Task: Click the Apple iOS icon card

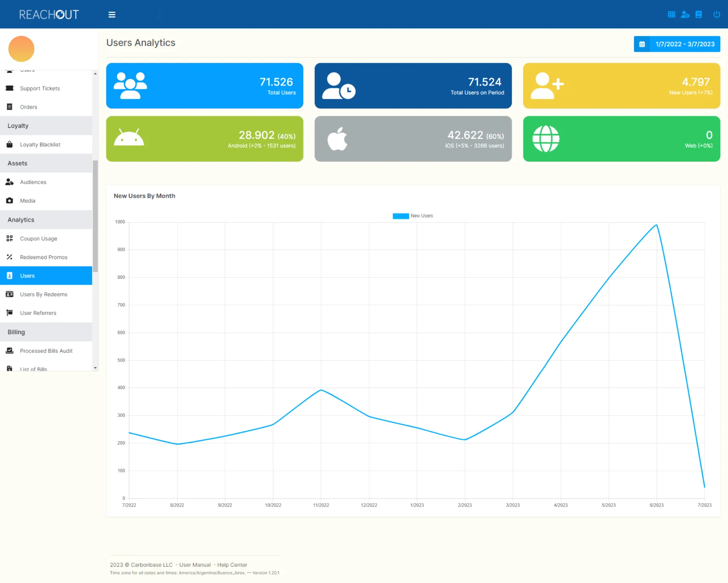Action: (413, 139)
